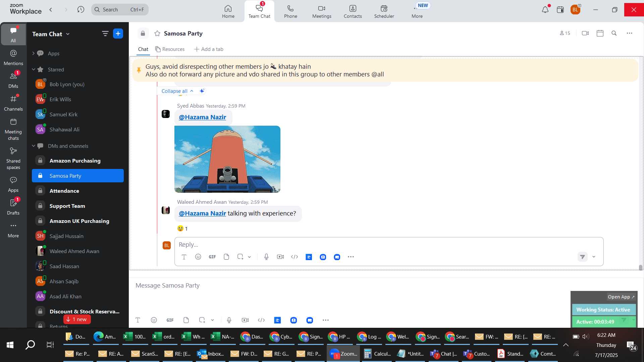Schedule a meeting via calendar icon in chat header

pos(600,33)
